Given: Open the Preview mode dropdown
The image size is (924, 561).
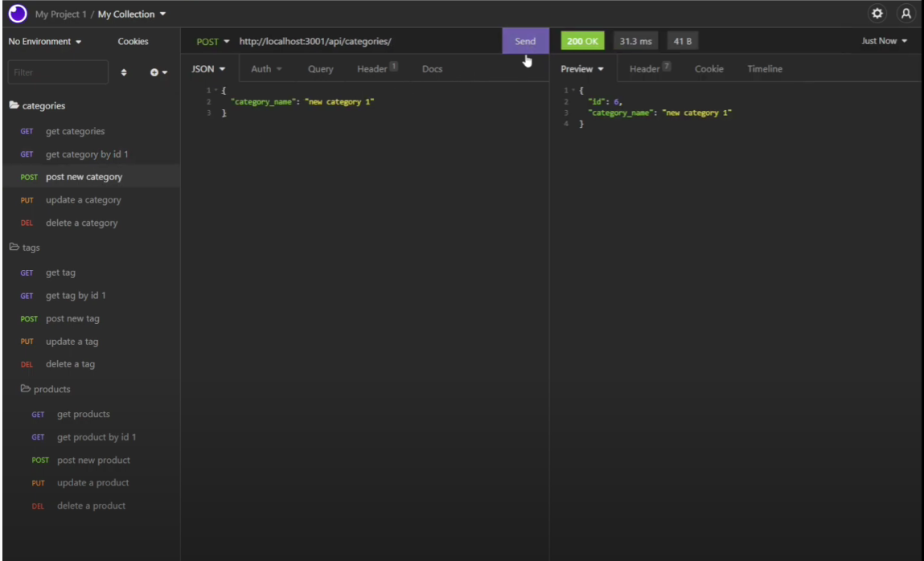Looking at the screenshot, I should (x=582, y=69).
